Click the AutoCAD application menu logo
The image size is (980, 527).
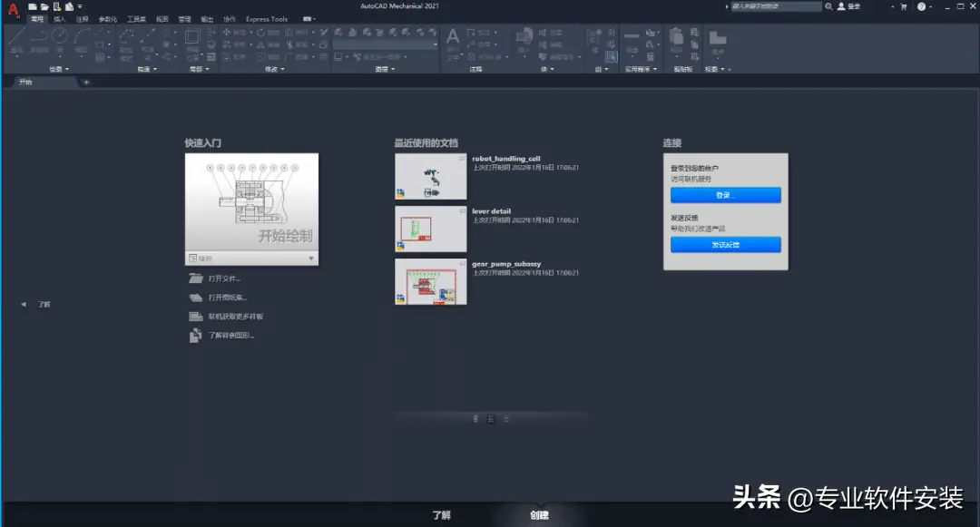14,10
